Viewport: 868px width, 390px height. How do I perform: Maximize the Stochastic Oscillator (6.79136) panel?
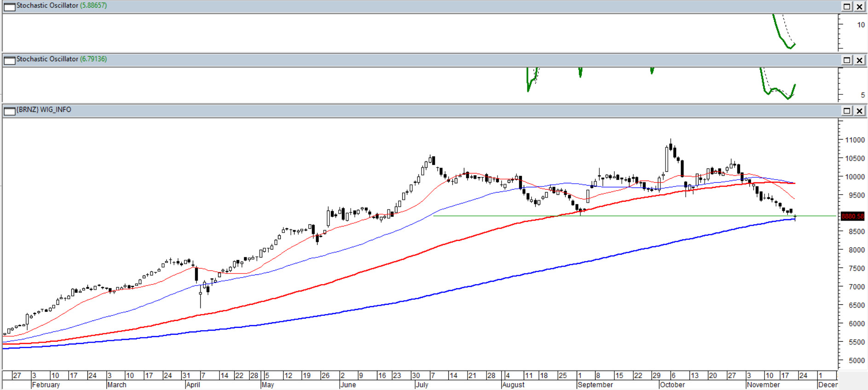point(847,60)
